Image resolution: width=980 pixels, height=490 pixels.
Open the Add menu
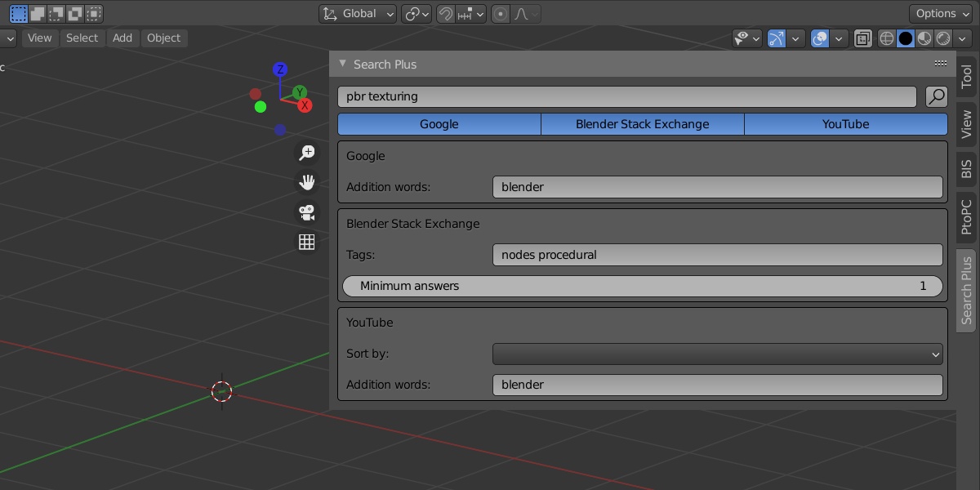tap(122, 38)
